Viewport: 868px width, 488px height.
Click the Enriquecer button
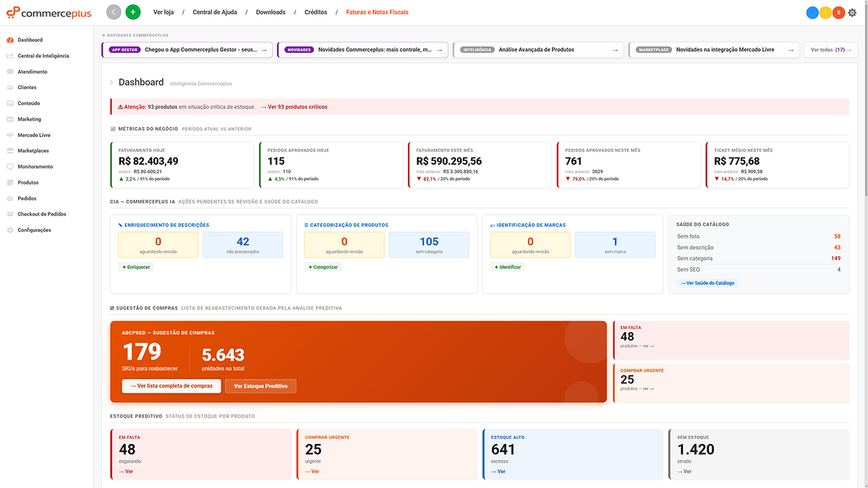[x=136, y=267]
